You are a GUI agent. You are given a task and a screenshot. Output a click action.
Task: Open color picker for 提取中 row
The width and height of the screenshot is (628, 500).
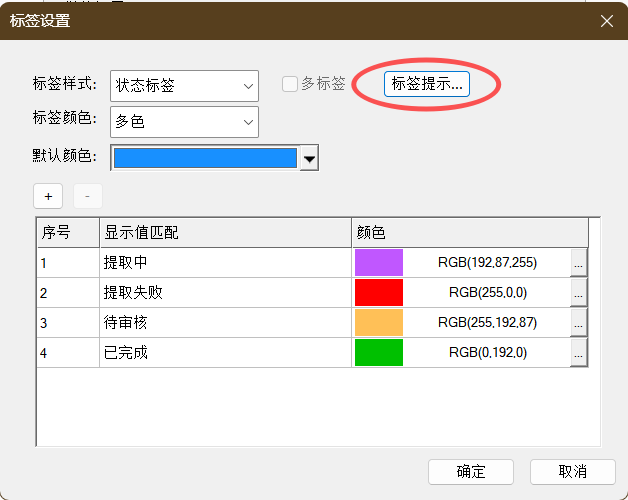[x=578, y=263]
